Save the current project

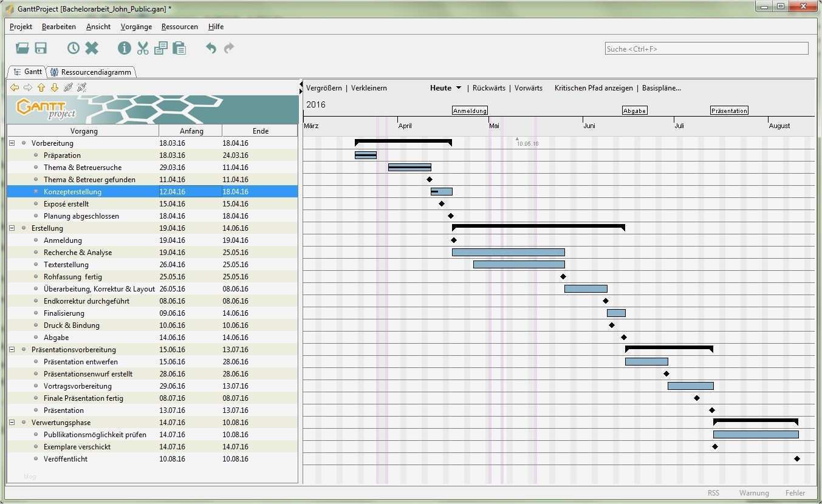point(41,48)
